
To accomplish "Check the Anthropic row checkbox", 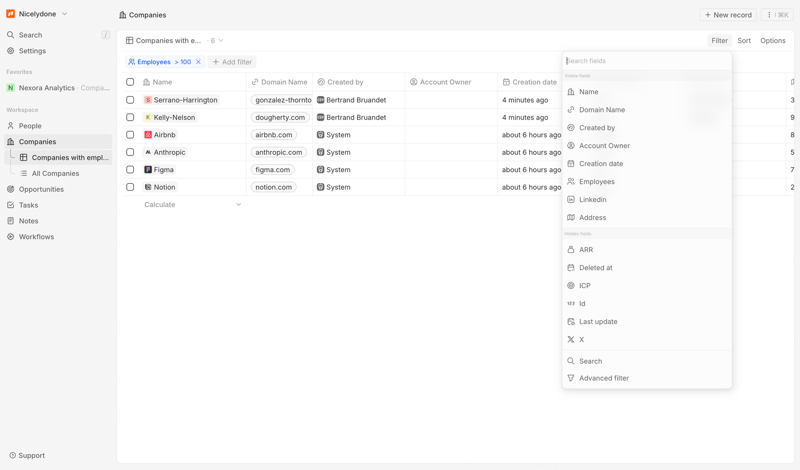I will point(130,152).
